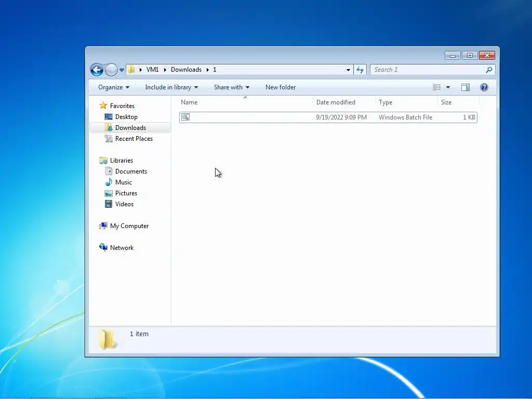The height and width of the screenshot is (399, 532).
Task: Open the Organize menu
Action: 114,87
